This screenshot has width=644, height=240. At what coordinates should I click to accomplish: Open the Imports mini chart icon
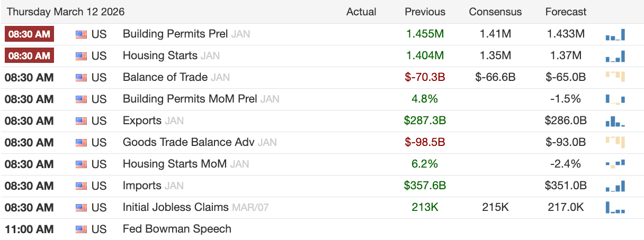click(x=615, y=186)
